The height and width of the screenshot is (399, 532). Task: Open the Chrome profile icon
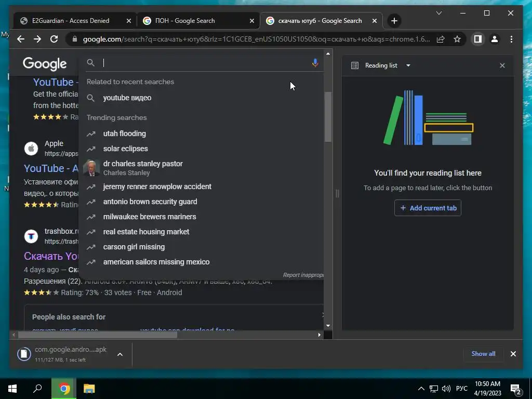pos(495,39)
